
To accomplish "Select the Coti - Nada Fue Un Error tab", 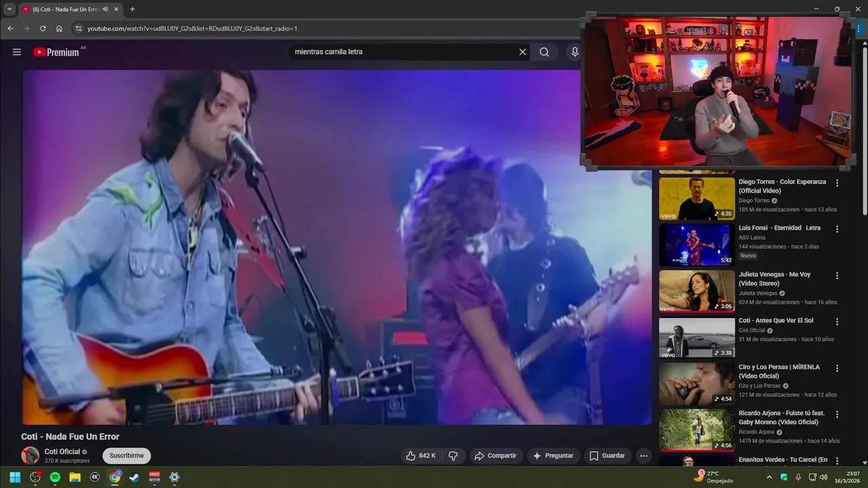I will (70, 9).
